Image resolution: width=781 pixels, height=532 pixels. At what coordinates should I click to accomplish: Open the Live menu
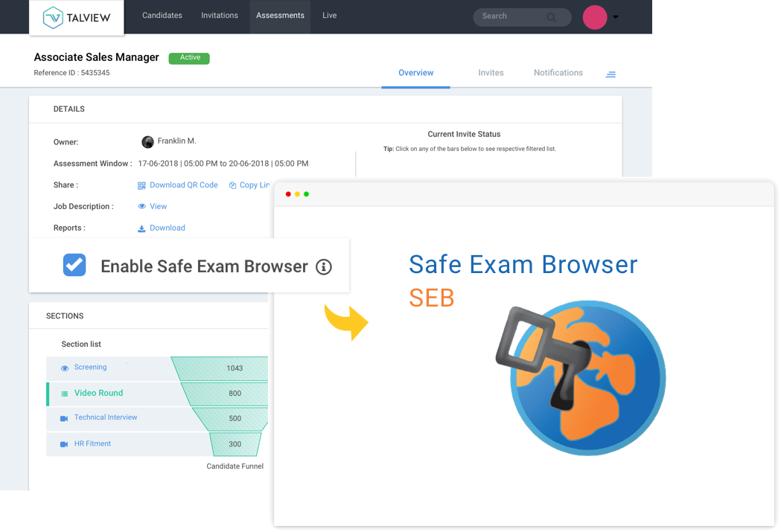(x=330, y=16)
